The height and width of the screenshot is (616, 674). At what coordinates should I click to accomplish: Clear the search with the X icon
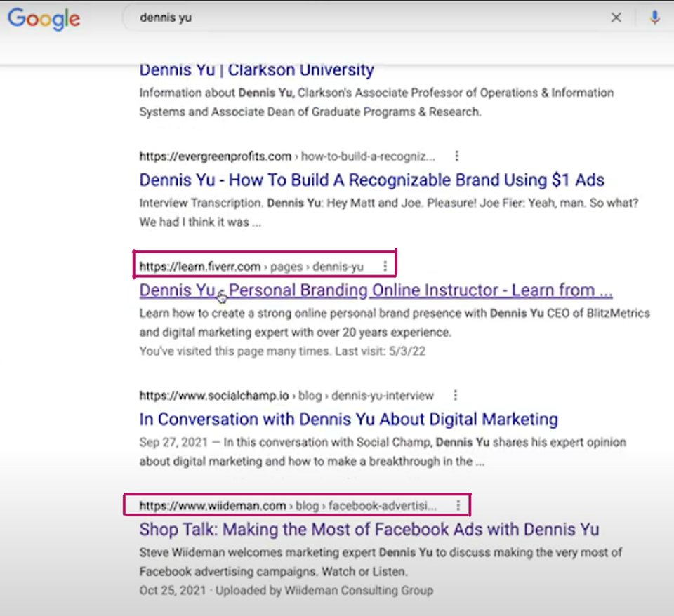click(x=616, y=18)
